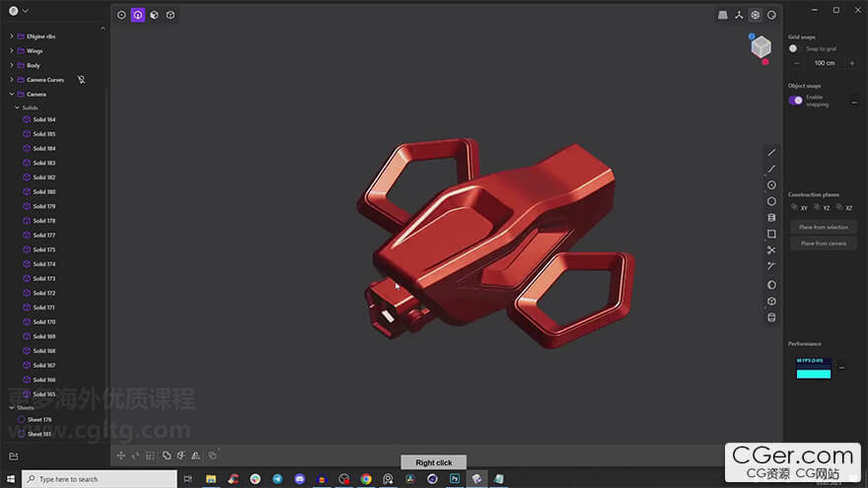Open Photoshop from taskbar
The image size is (868, 488).
pyautogui.click(x=455, y=478)
